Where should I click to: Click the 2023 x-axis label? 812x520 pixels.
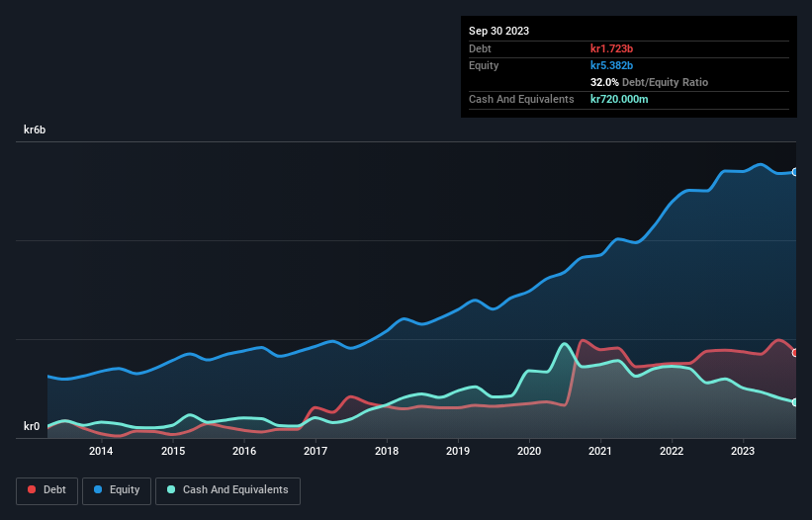click(743, 451)
